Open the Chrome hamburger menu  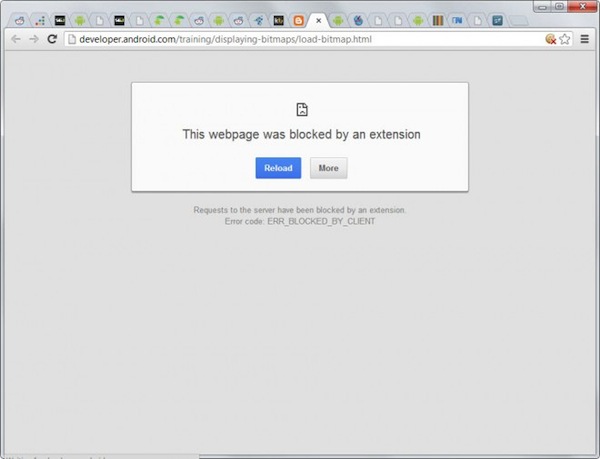pos(584,39)
